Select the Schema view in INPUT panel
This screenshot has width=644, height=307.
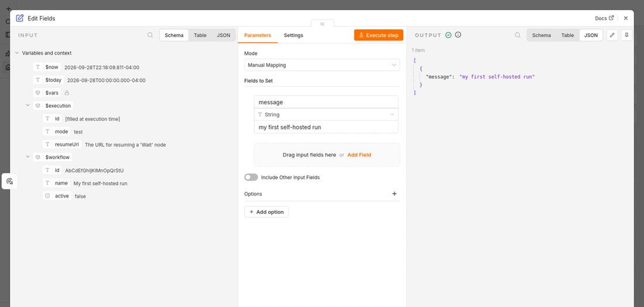tap(174, 35)
